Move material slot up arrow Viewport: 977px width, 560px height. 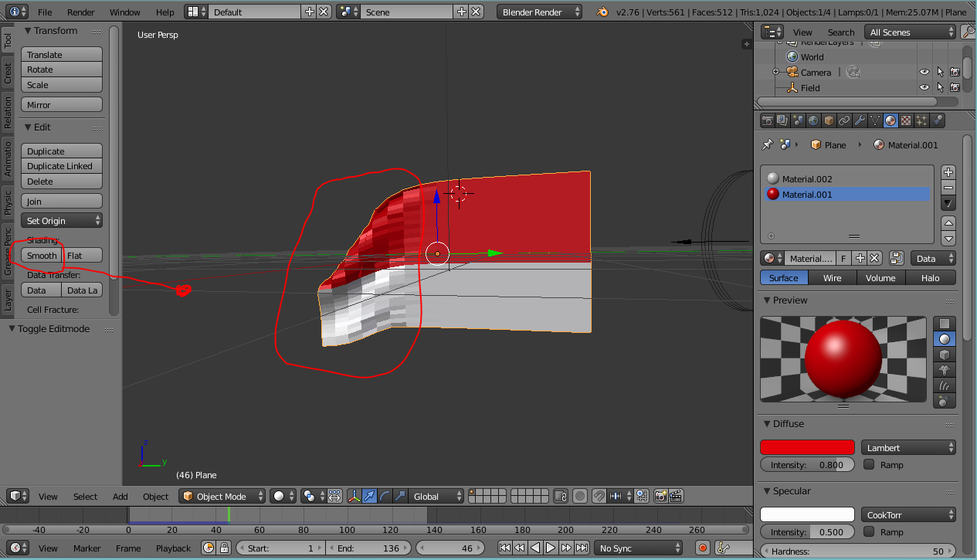click(x=948, y=223)
